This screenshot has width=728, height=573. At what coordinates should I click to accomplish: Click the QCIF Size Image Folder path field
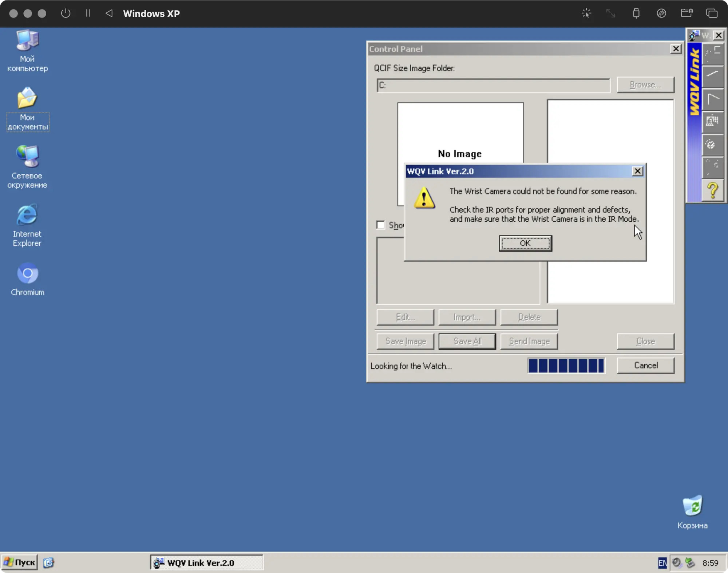[494, 85]
